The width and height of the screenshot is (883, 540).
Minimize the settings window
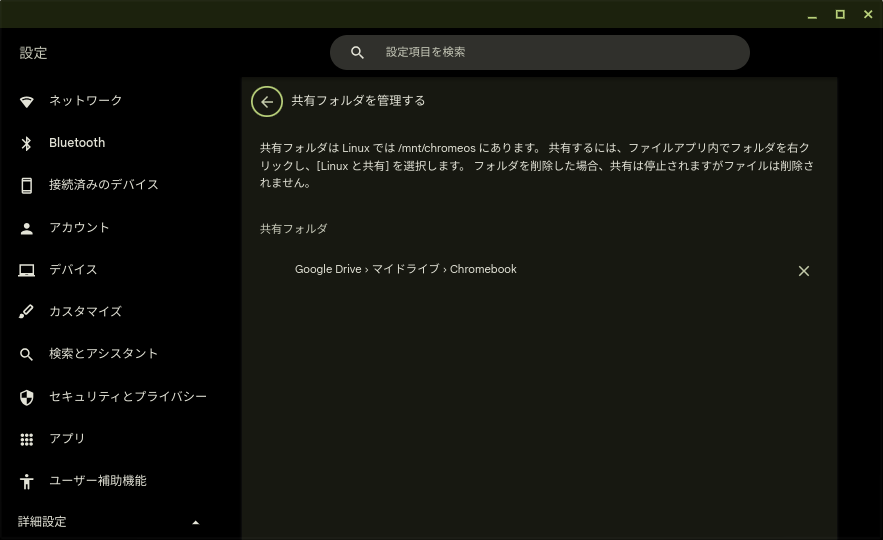(812, 15)
